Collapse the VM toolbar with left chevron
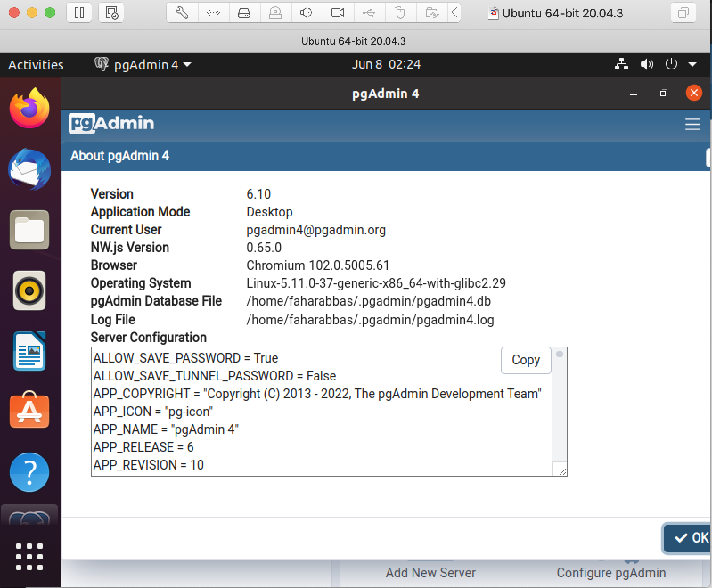 click(454, 12)
